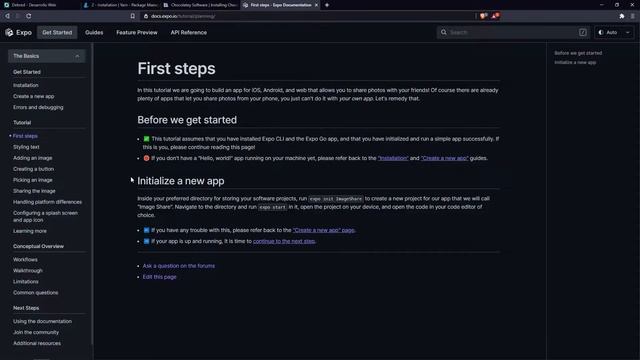Screen dimensions: 640x360
Task: Open Installation in the sidebar
Action: (x=25, y=85)
